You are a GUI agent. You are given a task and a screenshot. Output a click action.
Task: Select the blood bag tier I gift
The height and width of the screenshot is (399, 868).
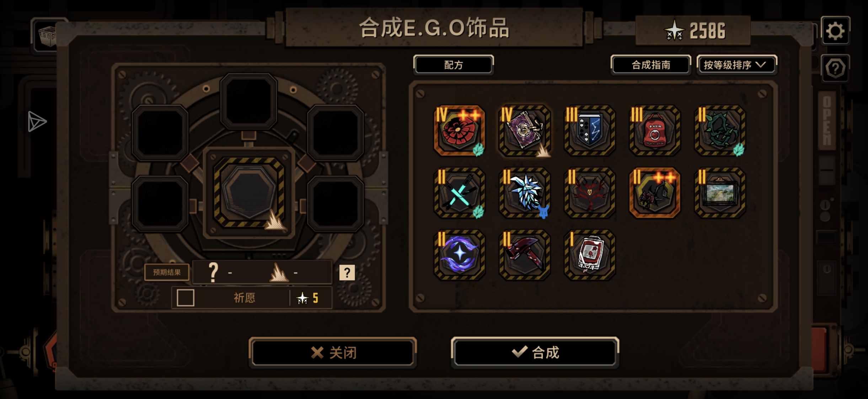590,255
